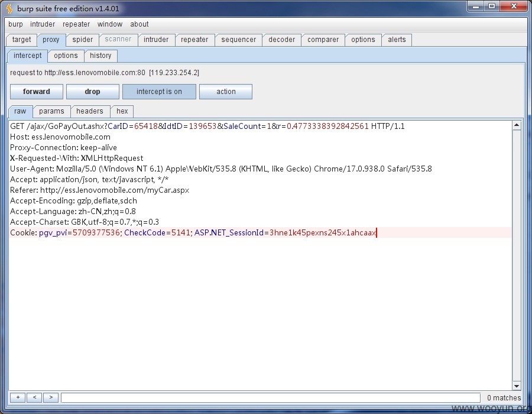The width and height of the screenshot is (532, 414).
Task: Click the Accept: application/json line
Action: 89,180
